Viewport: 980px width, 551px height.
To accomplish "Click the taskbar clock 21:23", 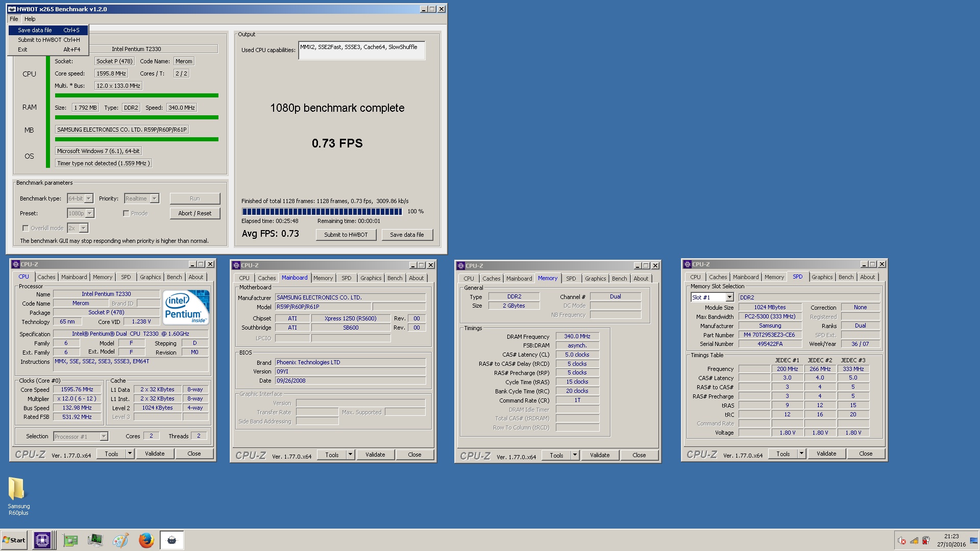I will click(x=951, y=536).
